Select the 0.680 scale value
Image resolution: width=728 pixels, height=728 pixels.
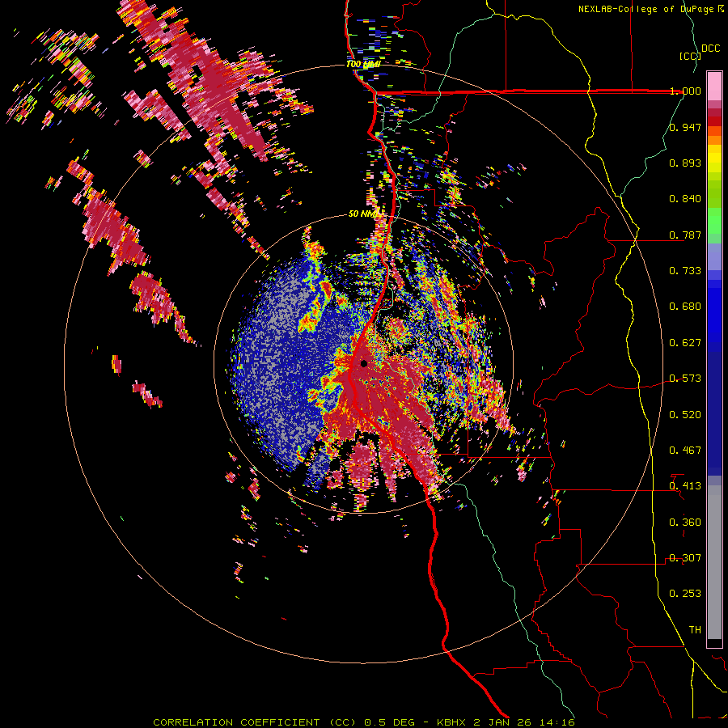coord(685,307)
